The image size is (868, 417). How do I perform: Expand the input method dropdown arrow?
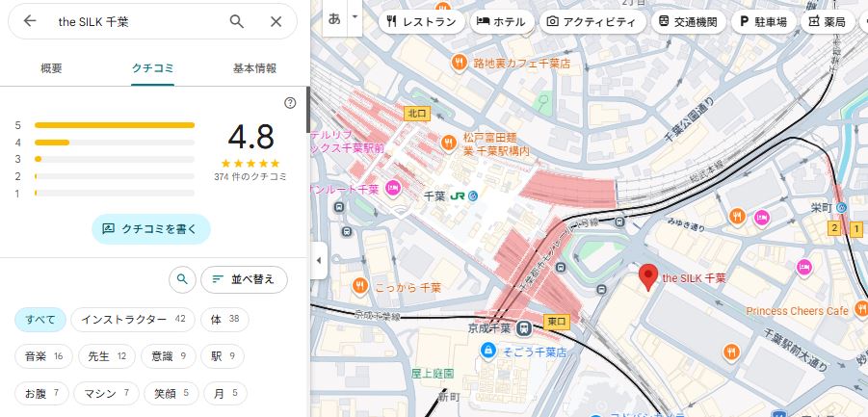tap(355, 17)
